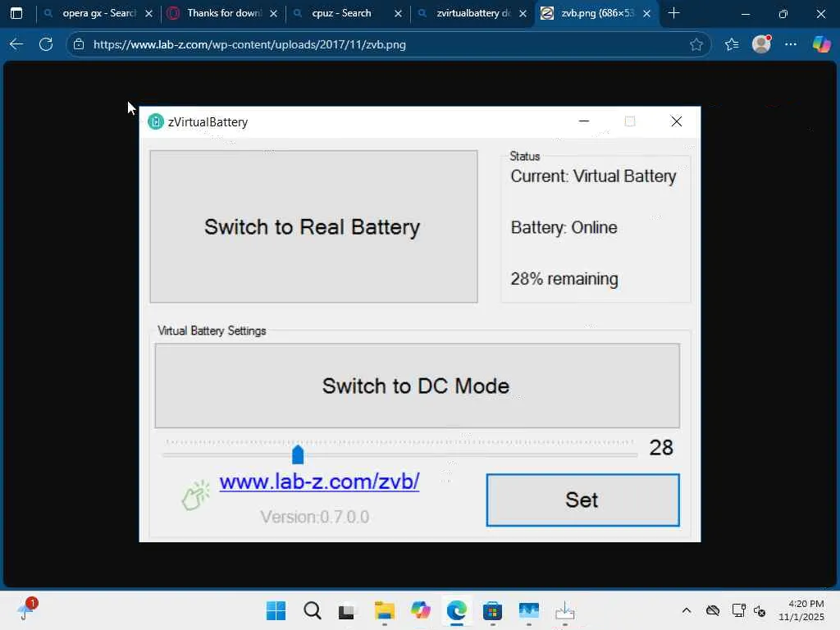
Task: Close the zVirtualBattery window
Action: [677, 121]
